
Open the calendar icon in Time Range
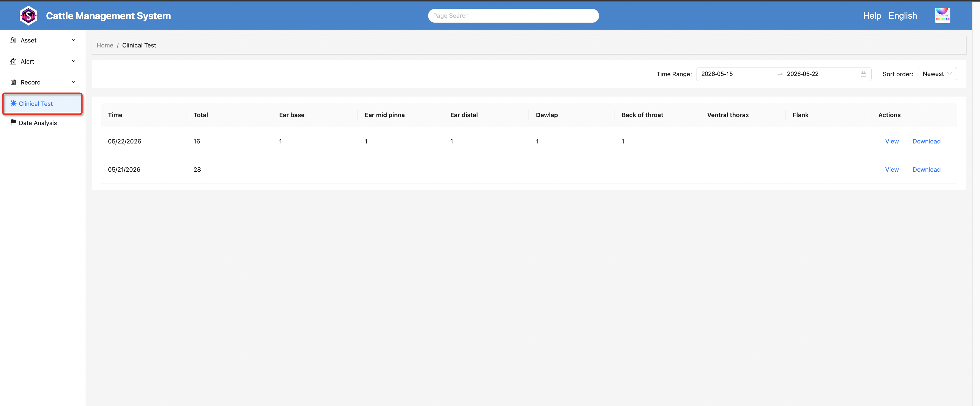(x=863, y=74)
